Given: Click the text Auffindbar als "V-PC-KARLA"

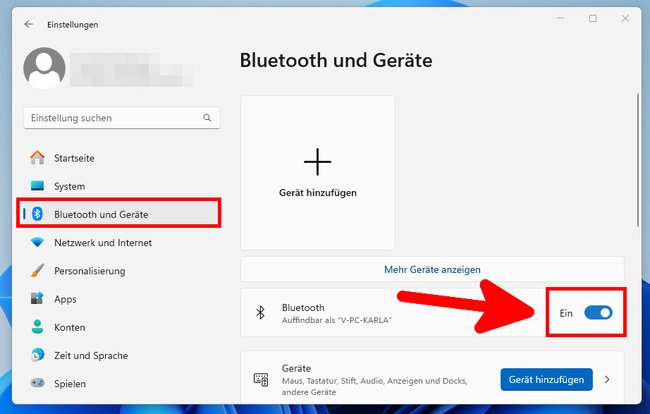Looking at the screenshot, I should (x=337, y=320).
